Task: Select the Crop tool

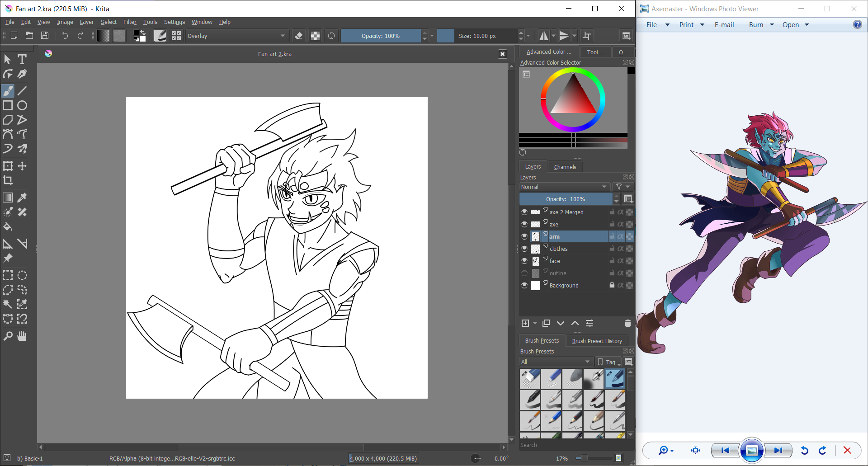Action: pos(8,180)
